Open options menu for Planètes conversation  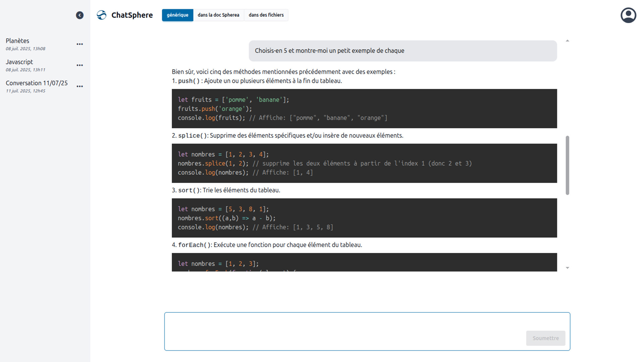coord(79,44)
